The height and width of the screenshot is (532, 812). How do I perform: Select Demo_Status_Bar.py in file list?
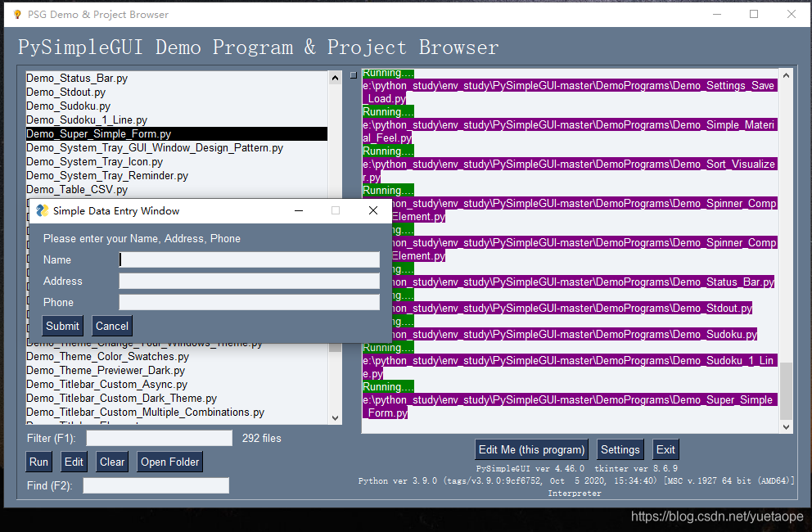click(x=177, y=79)
